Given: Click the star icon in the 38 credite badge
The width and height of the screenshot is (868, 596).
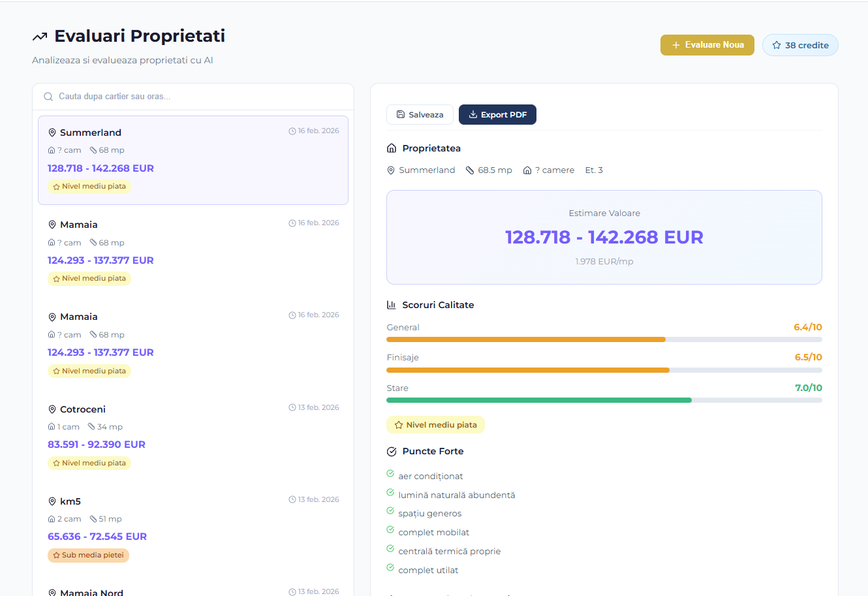Looking at the screenshot, I should pyautogui.click(x=777, y=45).
